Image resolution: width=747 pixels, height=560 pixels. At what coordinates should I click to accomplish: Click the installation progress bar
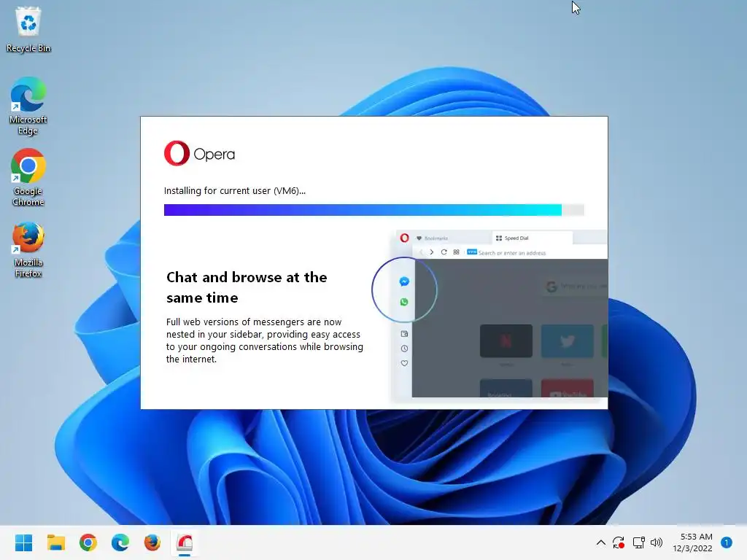pos(374,210)
